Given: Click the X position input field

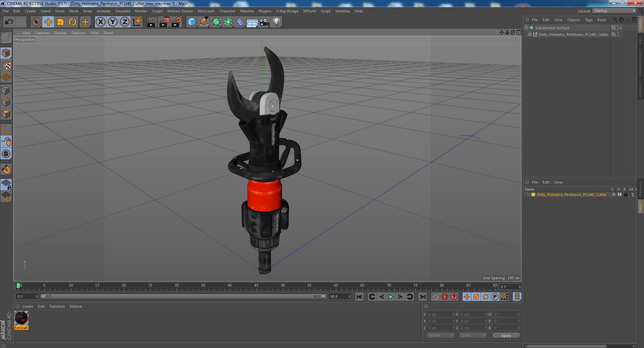Looking at the screenshot, I should (441, 314).
